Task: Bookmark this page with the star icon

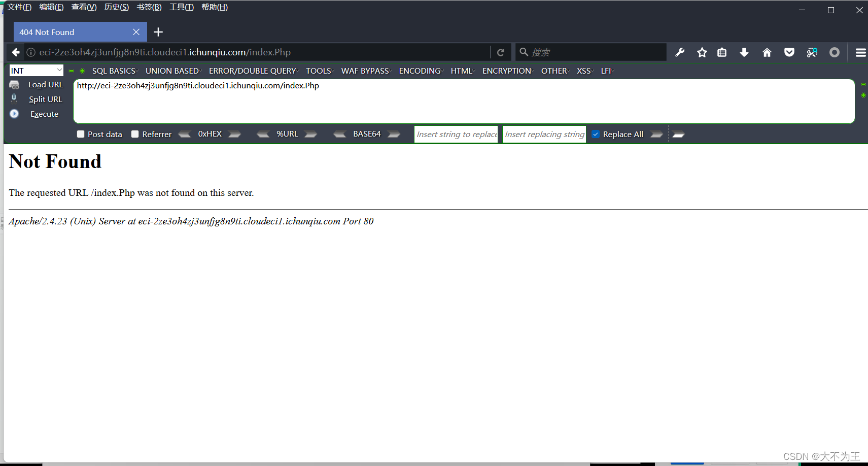Action: [x=702, y=52]
